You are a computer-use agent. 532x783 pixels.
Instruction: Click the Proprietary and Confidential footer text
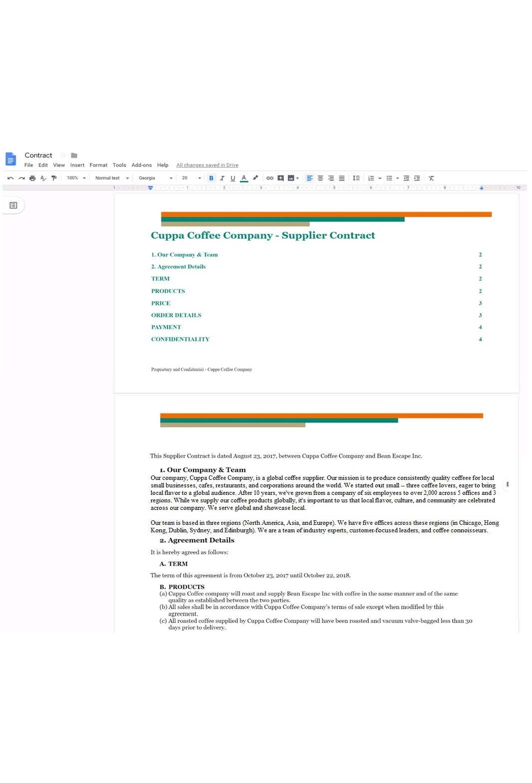point(202,370)
